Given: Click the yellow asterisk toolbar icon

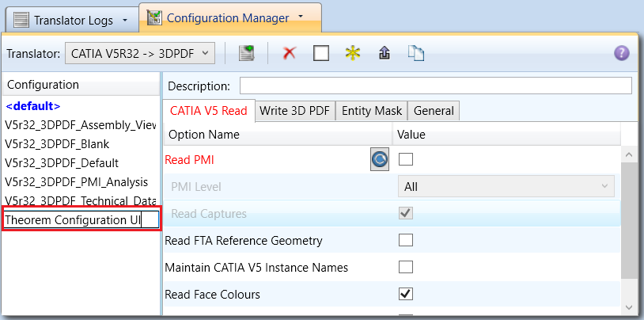Looking at the screenshot, I should [353, 53].
